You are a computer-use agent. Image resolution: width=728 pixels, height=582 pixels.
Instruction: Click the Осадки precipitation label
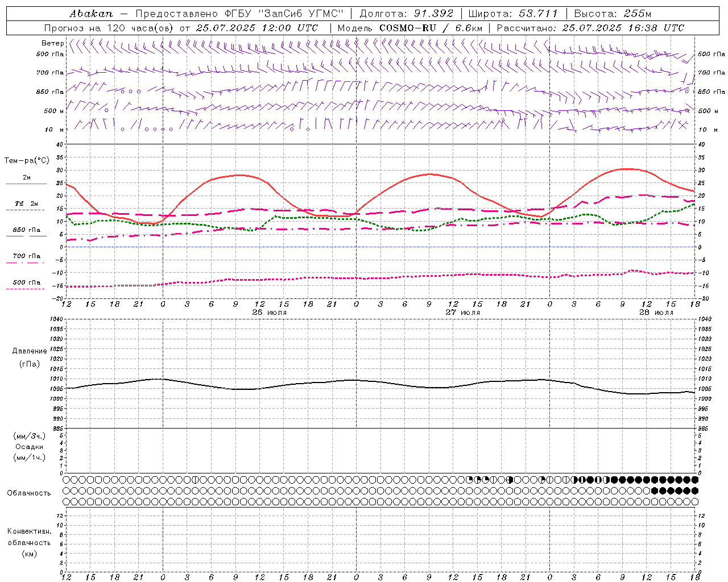pyautogui.click(x=29, y=447)
